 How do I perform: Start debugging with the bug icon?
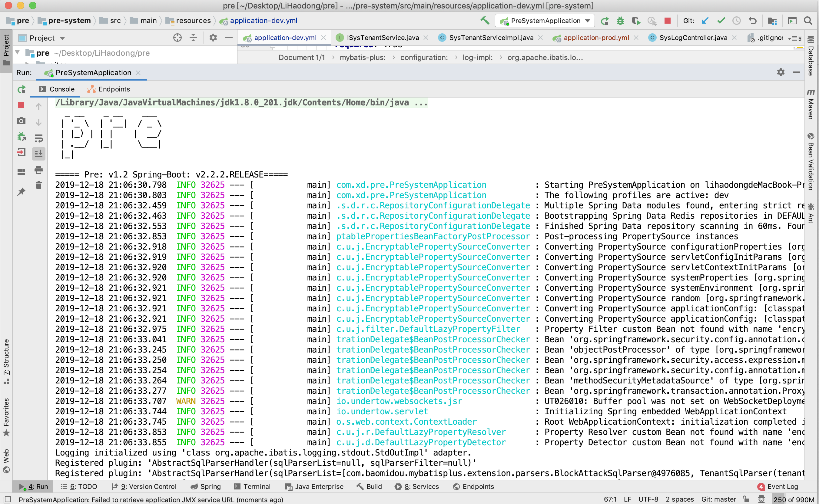click(x=620, y=21)
